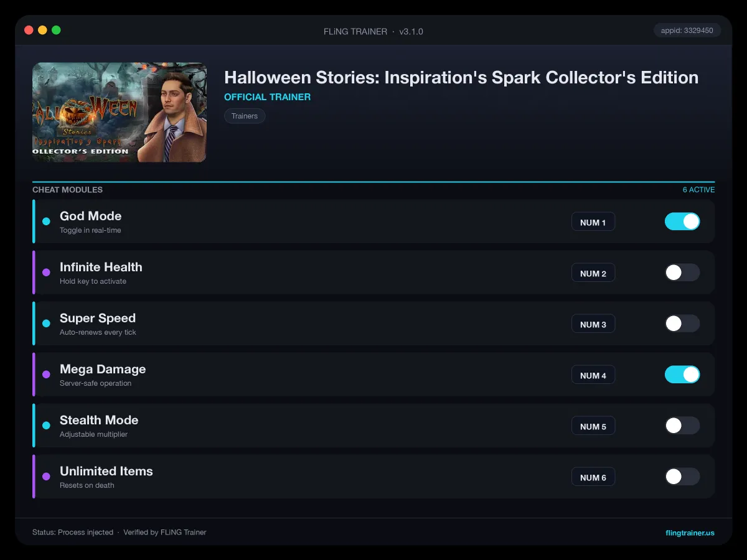
Task: Click the 'Adjustable multiplier' description
Action: (x=93, y=434)
